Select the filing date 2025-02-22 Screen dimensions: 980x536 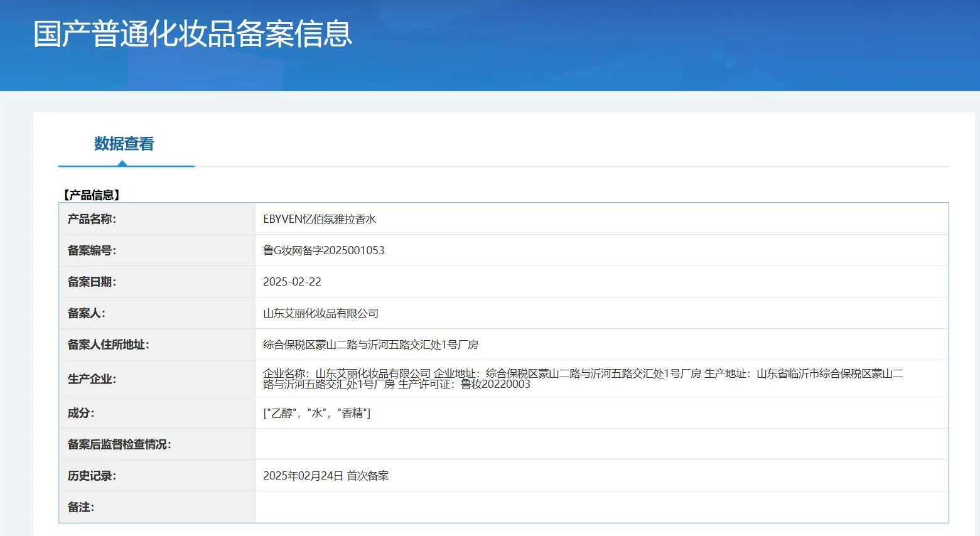[x=292, y=282]
